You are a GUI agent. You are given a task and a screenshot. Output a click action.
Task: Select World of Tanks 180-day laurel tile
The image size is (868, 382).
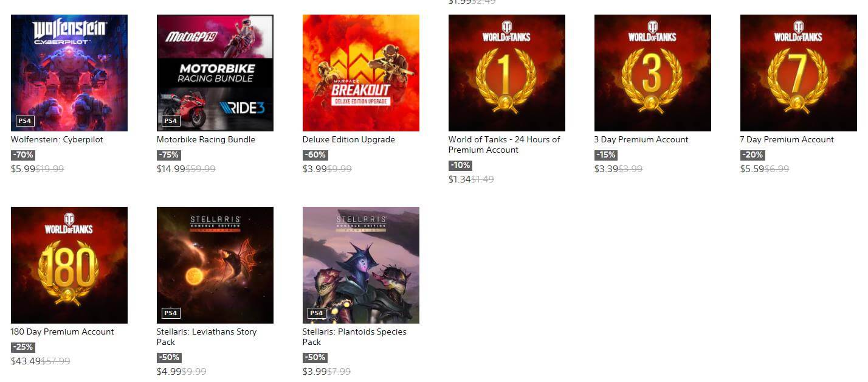tap(69, 265)
